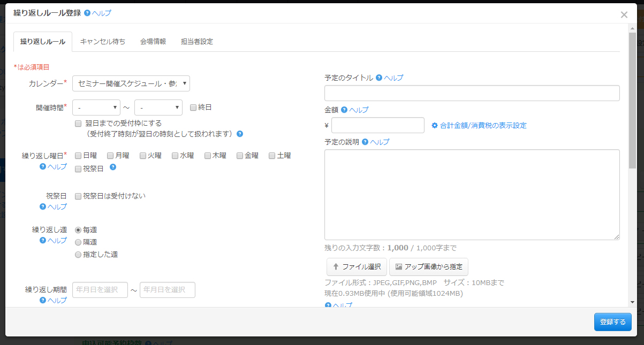
Task: Click the gear icon for 合計金額/消費税の表示設定
Action: (x=435, y=125)
